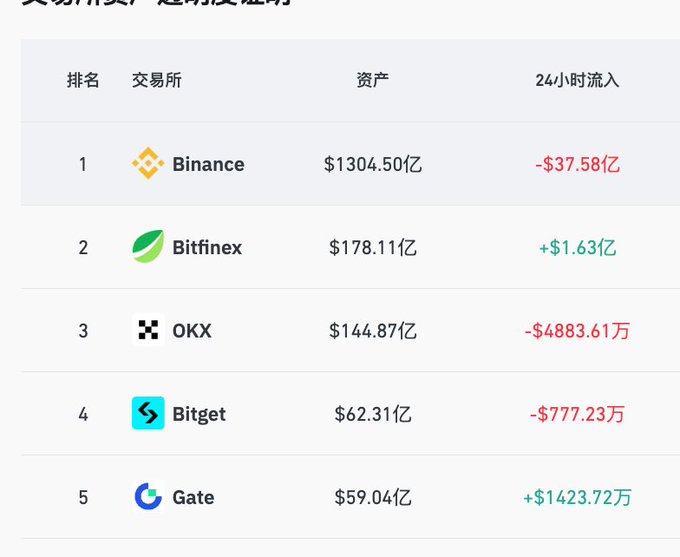Click OKX outflow value -$4883.61万

tap(577, 330)
